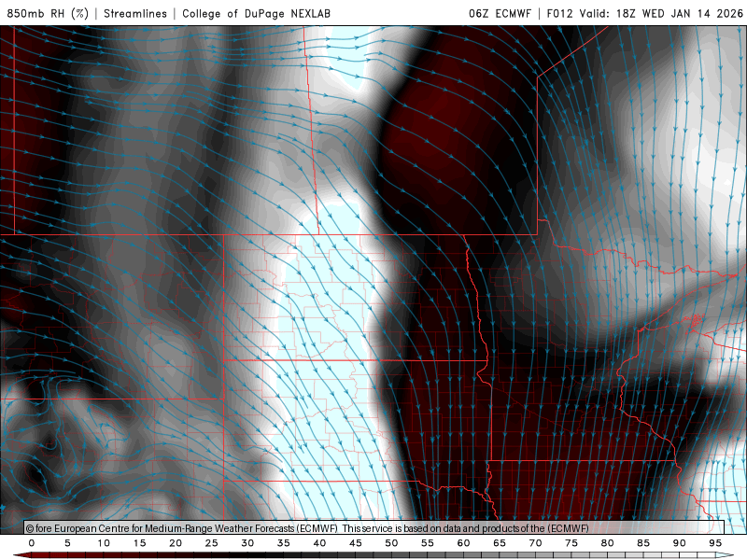Click the "5" label on the color scale
This screenshot has width=747, height=560.
[x=67, y=543]
